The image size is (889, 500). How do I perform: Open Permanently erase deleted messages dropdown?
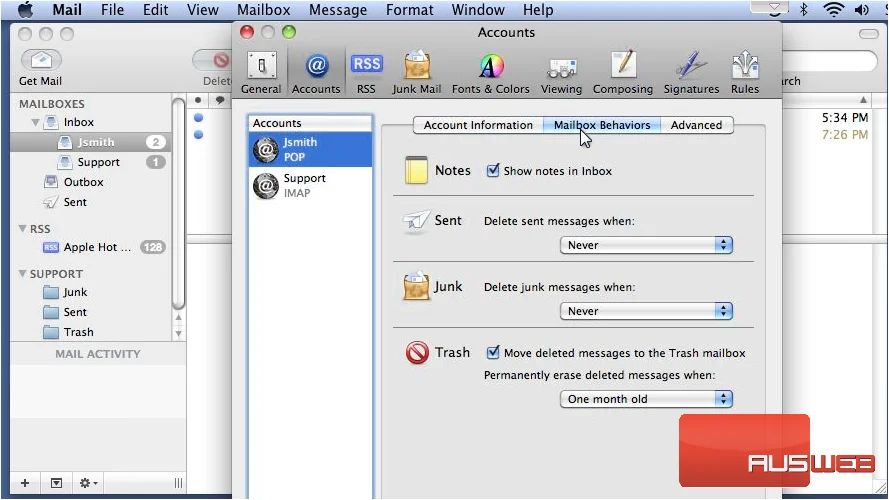click(x=646, y=399)
